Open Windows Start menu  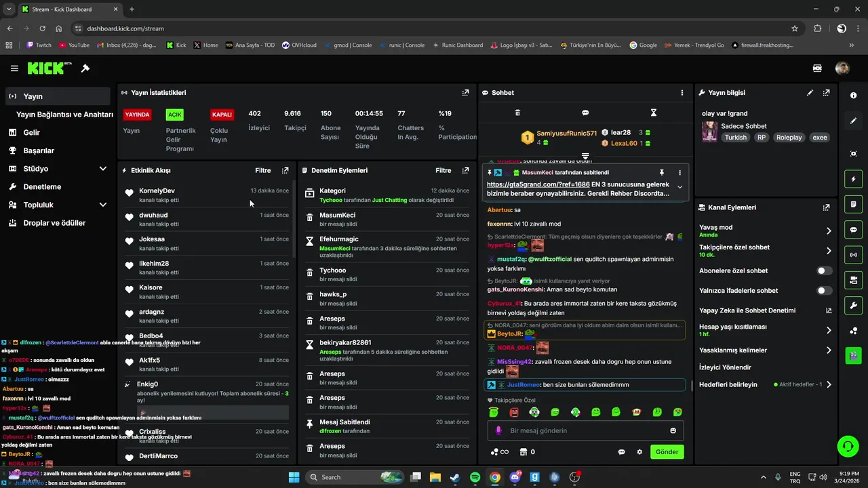tap(294, 477)
